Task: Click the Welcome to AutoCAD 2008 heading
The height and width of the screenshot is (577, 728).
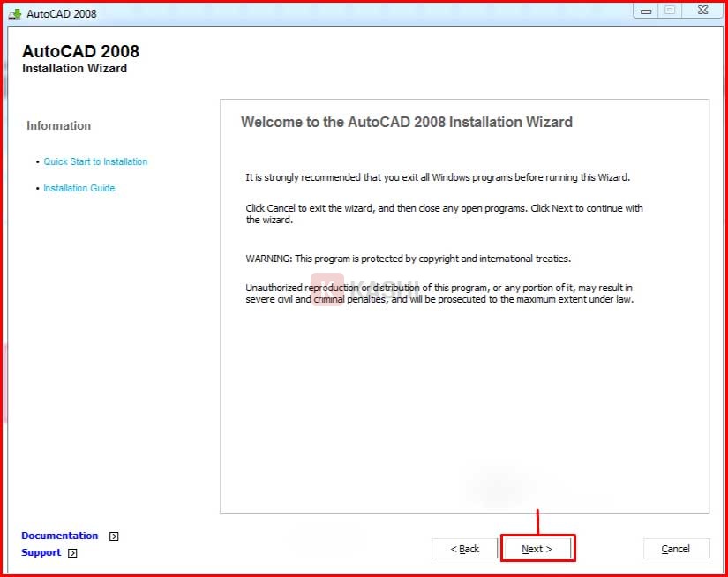Action: pyautogui.click(x=406, y=123)
